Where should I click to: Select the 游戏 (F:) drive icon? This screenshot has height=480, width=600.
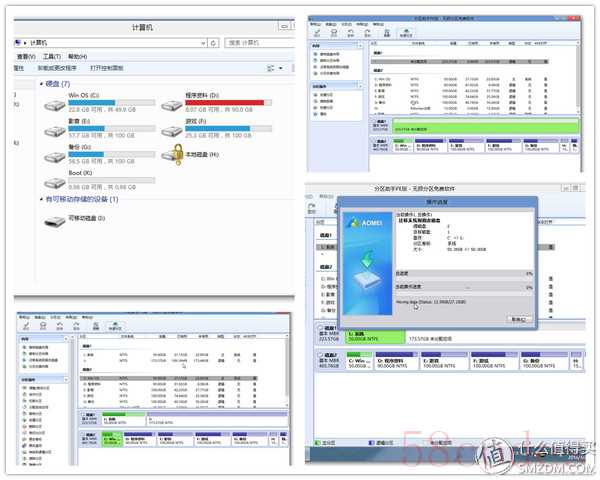[170, 129]
